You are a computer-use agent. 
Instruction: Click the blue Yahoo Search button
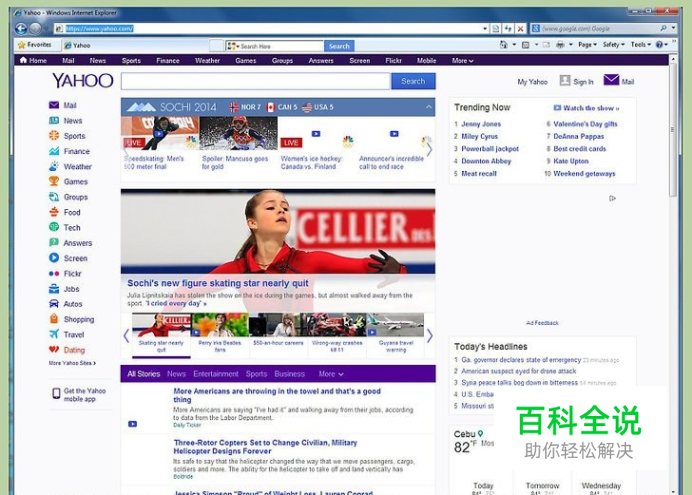pos(413,81)
